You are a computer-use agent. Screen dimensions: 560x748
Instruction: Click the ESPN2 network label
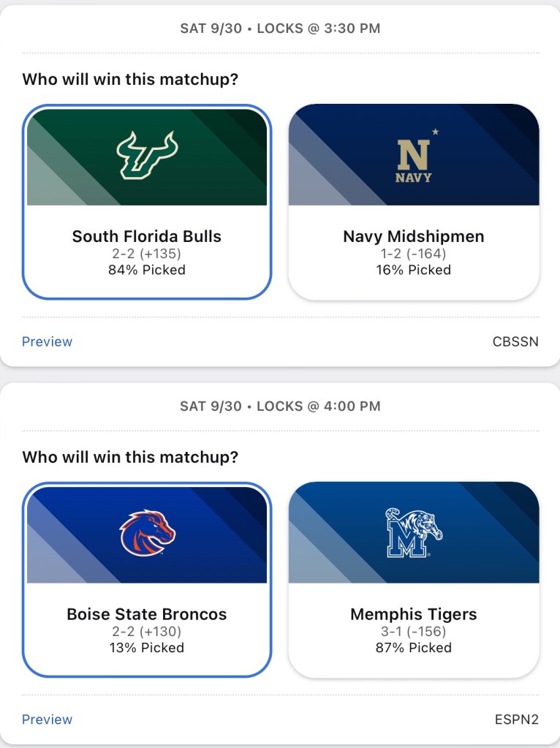517,719
